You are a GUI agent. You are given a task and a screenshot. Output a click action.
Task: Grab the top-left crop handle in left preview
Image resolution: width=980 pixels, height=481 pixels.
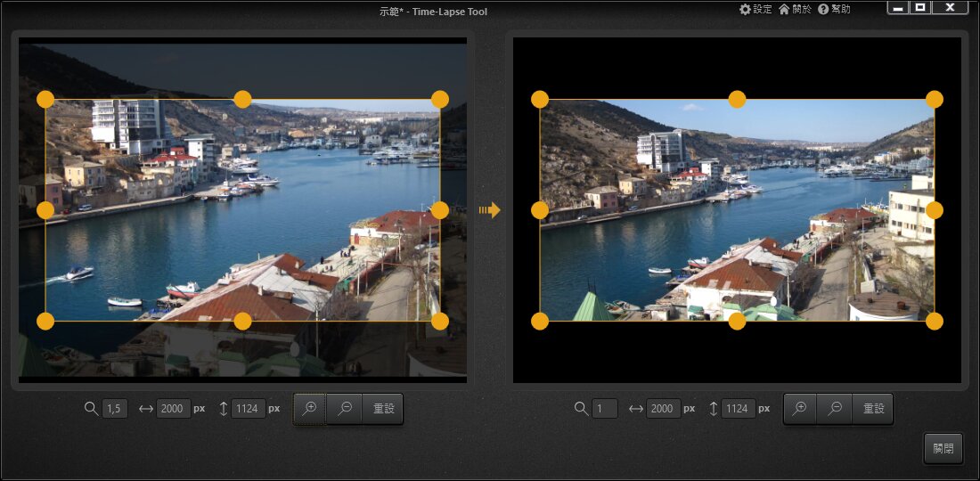(45, 99)
